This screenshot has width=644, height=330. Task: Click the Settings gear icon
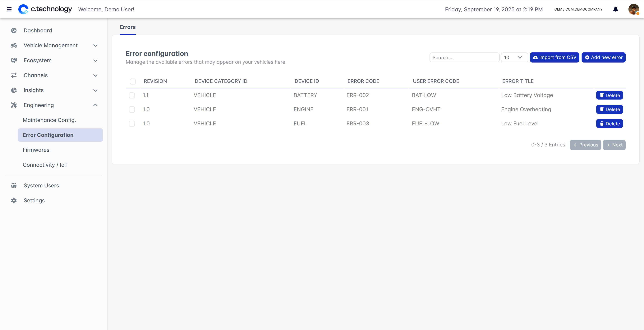(14, 200)
